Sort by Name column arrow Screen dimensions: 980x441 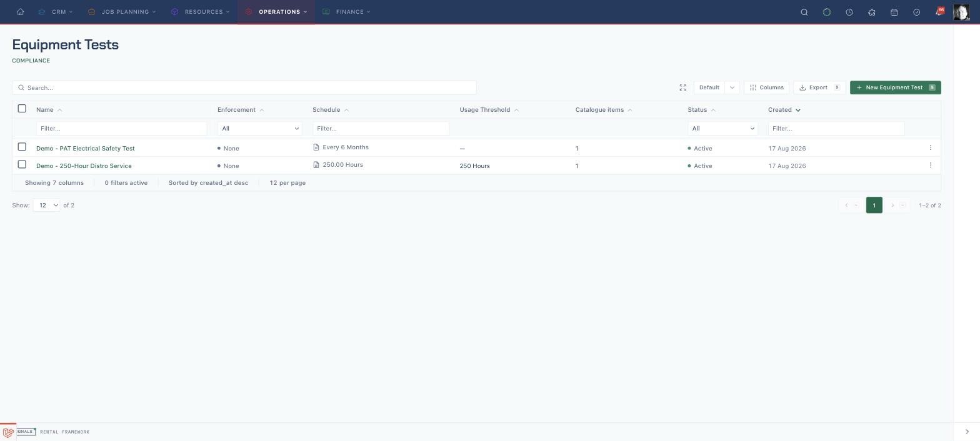60,110
